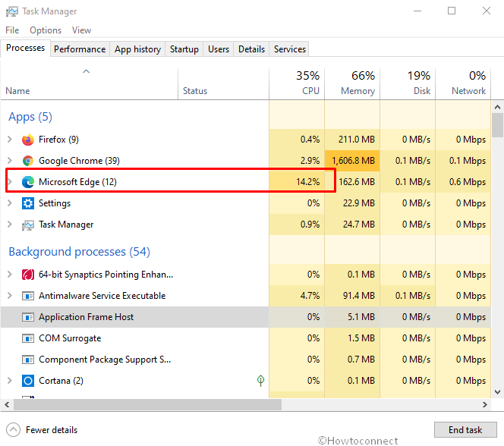
Task: Switch to the Performance tab
Action: [x=80, y=49]
